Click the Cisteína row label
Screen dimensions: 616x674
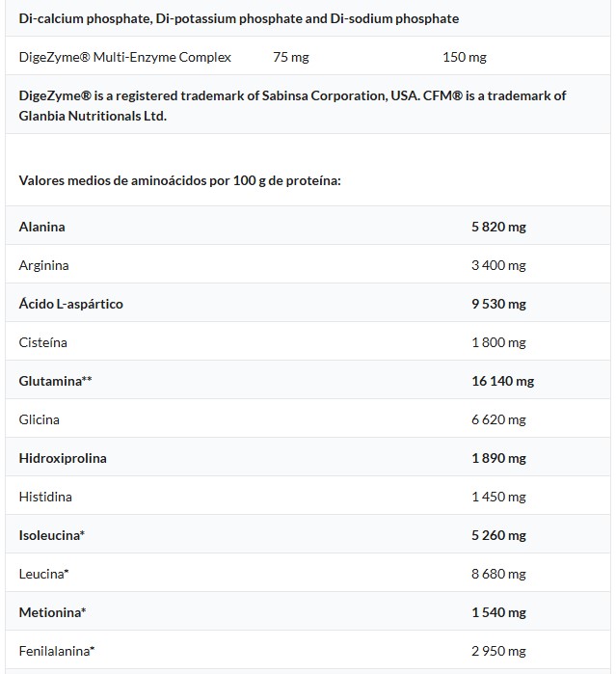(43, 342)
